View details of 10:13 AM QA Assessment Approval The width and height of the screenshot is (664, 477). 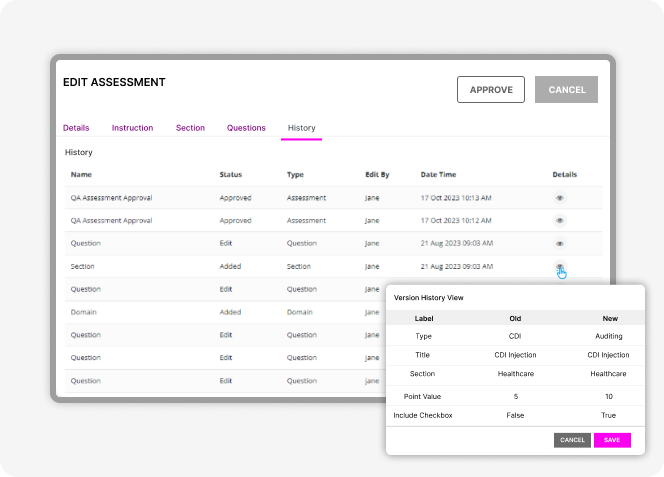tap(560, 198)
